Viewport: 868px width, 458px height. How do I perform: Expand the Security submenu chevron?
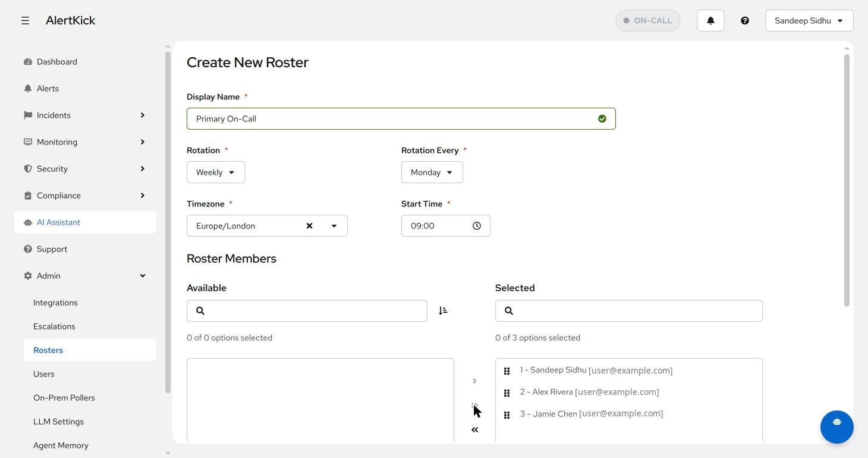point(142,169)
